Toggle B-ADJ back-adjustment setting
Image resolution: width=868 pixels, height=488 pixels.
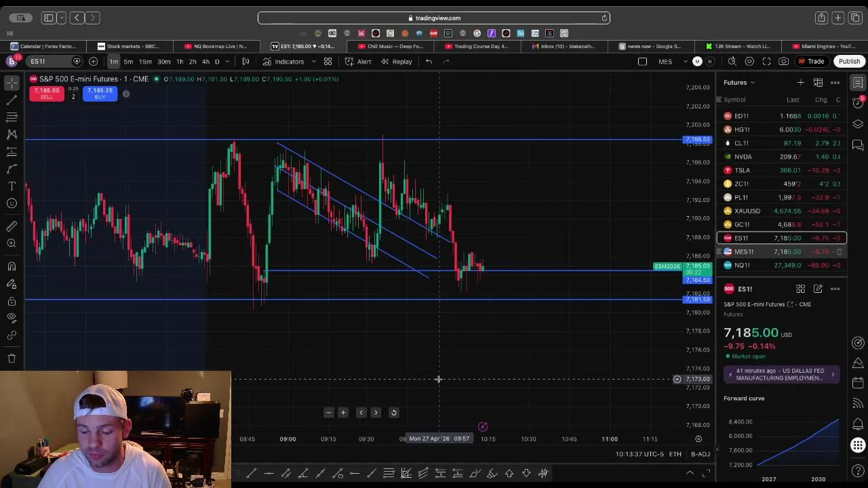[x=701, y=454]
